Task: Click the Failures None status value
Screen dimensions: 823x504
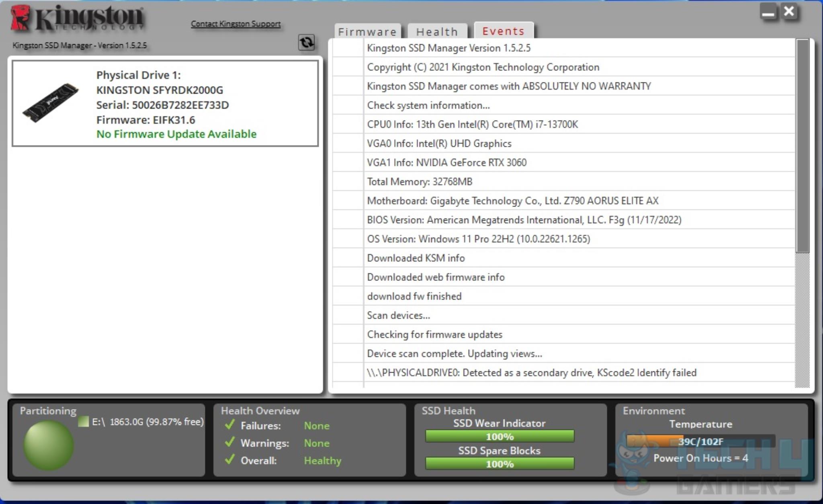Action: (317, 426)
